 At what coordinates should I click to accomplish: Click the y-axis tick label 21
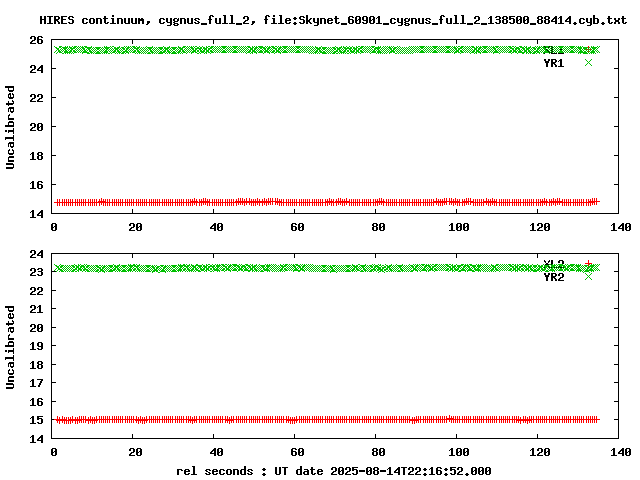(36, 309)
